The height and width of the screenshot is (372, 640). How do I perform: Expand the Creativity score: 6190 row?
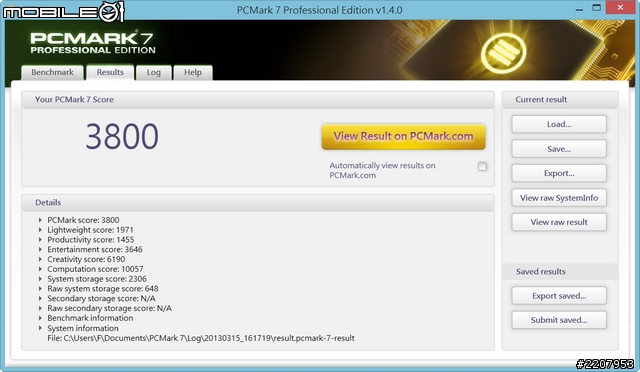tap(40, 259)
